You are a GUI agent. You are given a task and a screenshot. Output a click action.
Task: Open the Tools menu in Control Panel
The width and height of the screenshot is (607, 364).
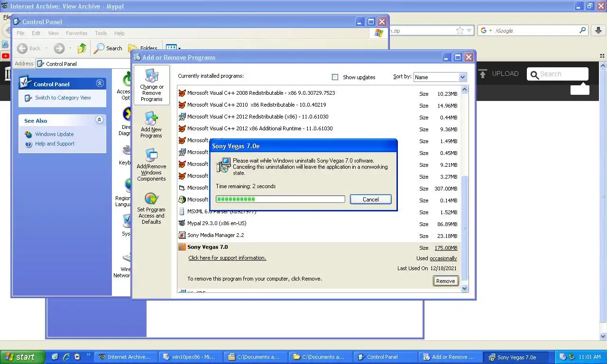(x=101, y=33)
